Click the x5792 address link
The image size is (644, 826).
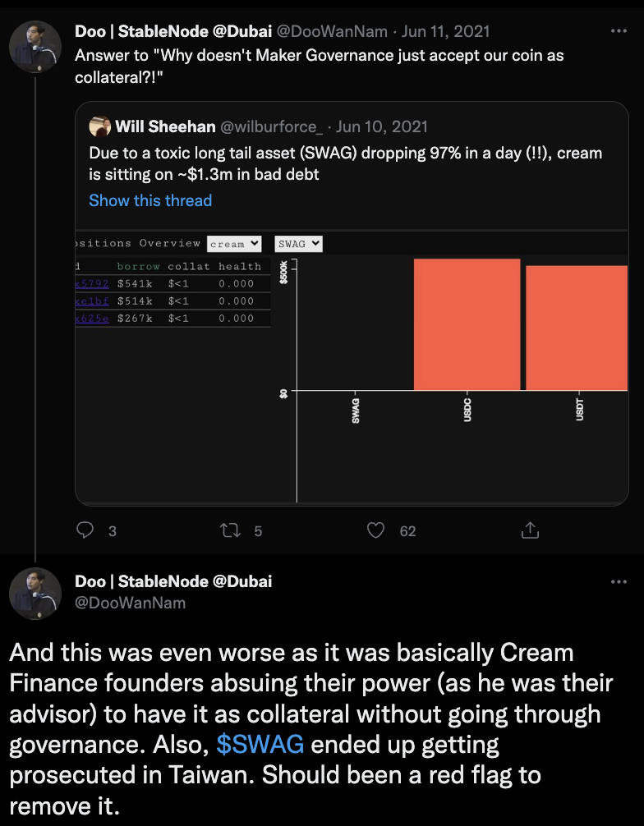(x=91, y=283)
